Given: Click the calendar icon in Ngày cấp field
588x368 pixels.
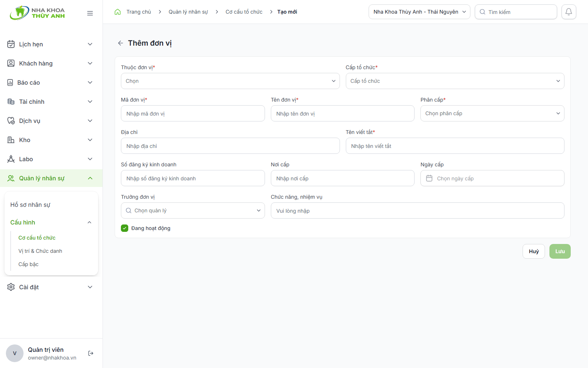Looking at the screenshot, I should [x=429, y=178].
